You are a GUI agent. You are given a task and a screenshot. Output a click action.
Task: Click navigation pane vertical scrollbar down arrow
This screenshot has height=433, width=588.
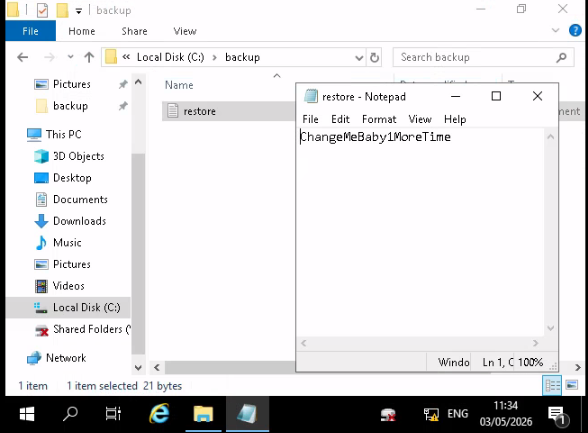[x=138, y=368]
